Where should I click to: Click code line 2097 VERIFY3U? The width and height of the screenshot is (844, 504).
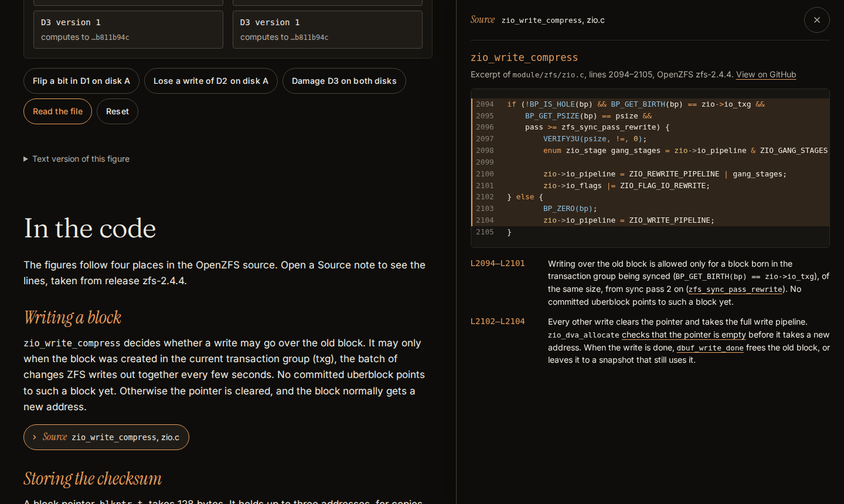pyautogui.click(x=651, y=139)
